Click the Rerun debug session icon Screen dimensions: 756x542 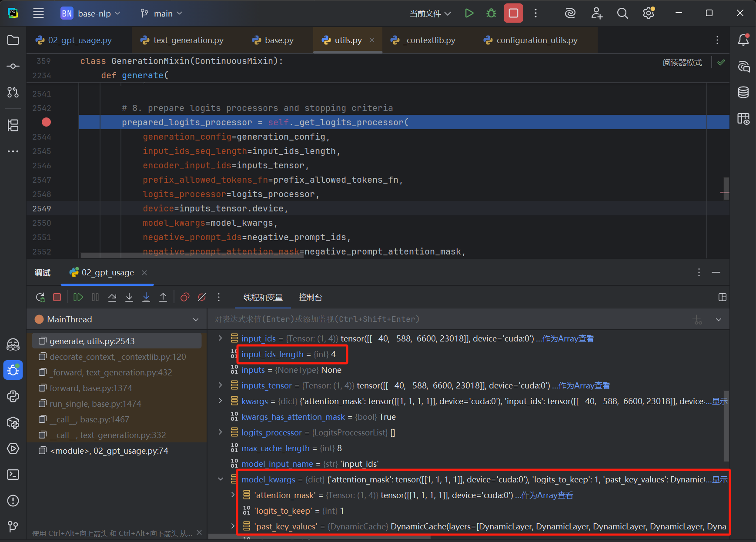click(x=40, y=297)
